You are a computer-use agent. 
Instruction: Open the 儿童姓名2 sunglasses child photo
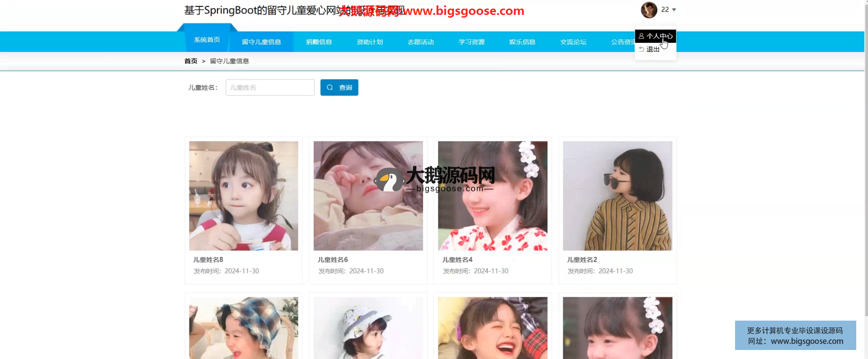coord(617,196)
